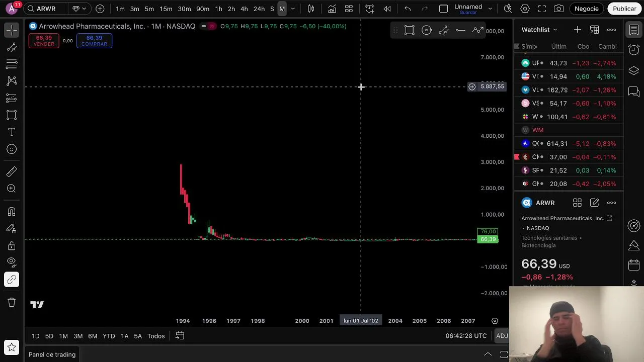Open layout setup square icon

pyautogui.click(x=443, y=9)
